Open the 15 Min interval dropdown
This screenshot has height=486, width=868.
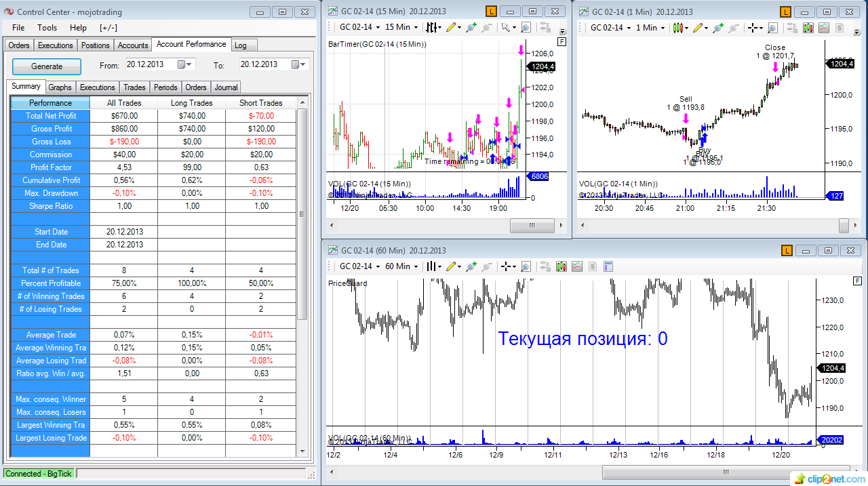point(401,27)
